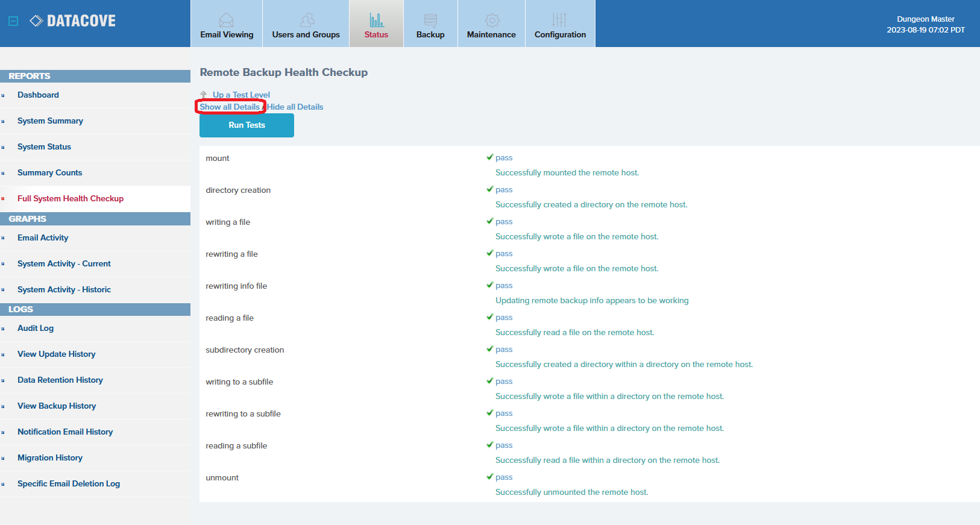Screen dimensions: 980x525
Task: Click the green checkmark for rewriting info file
Action: coord(490,285)
